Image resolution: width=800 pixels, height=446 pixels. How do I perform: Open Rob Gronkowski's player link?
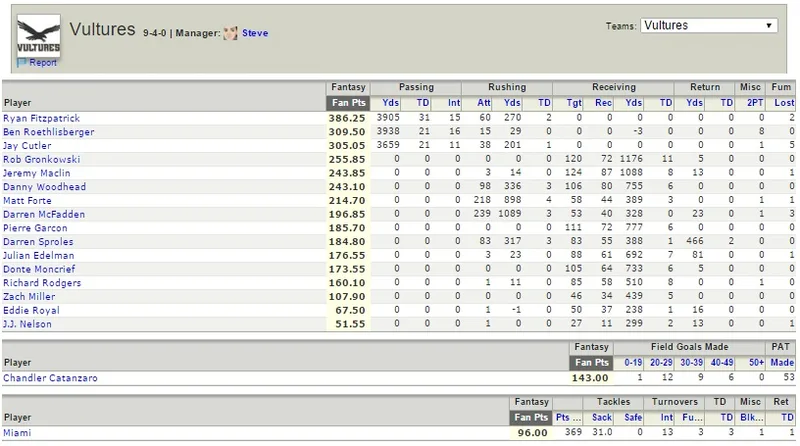coord(41,159)
